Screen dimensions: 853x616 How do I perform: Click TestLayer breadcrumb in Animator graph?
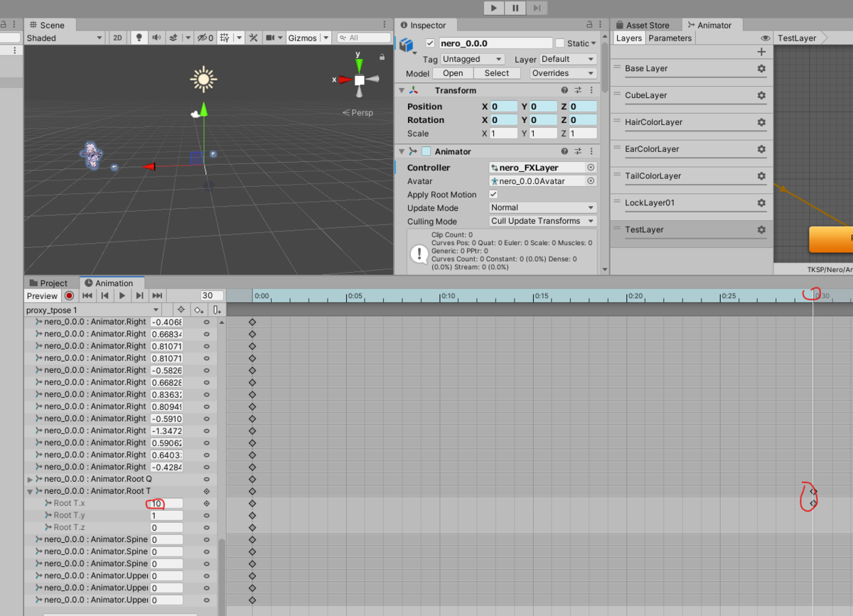[x=797, y=38]
